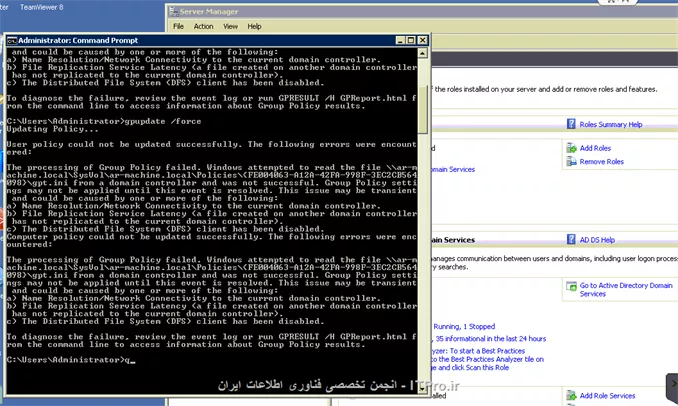The image size is (678, 406).
Task: Click the last Command Prompt input line
Action: coord(71,360)
